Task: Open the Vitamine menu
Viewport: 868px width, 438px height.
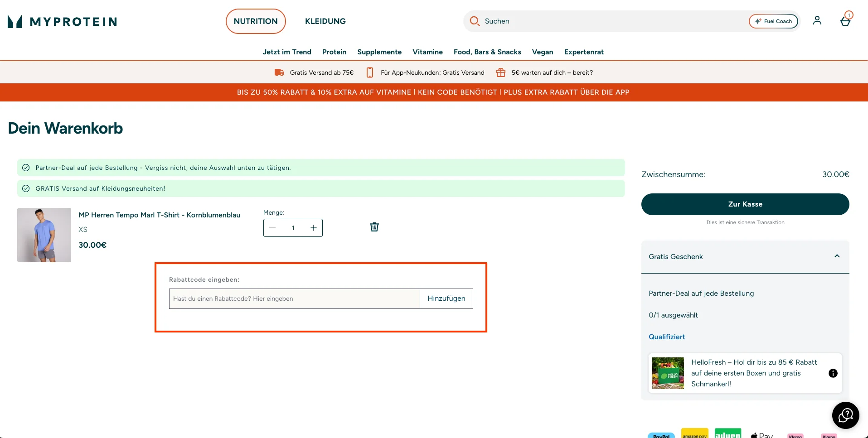Action: (427, 52)
